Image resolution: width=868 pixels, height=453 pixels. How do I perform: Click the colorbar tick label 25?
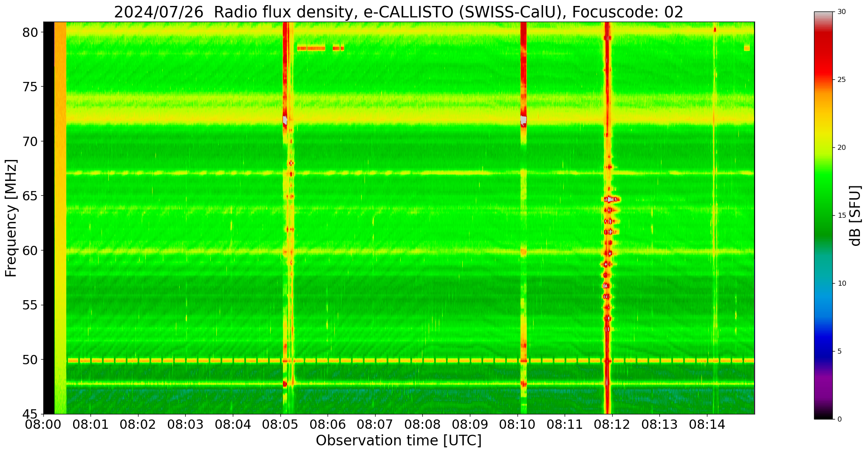point(841,80)
